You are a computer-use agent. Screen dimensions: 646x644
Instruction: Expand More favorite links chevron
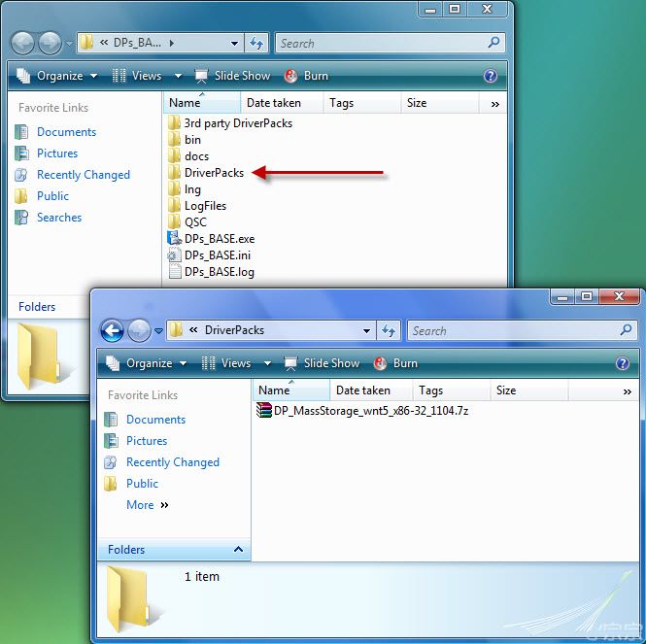164,505
